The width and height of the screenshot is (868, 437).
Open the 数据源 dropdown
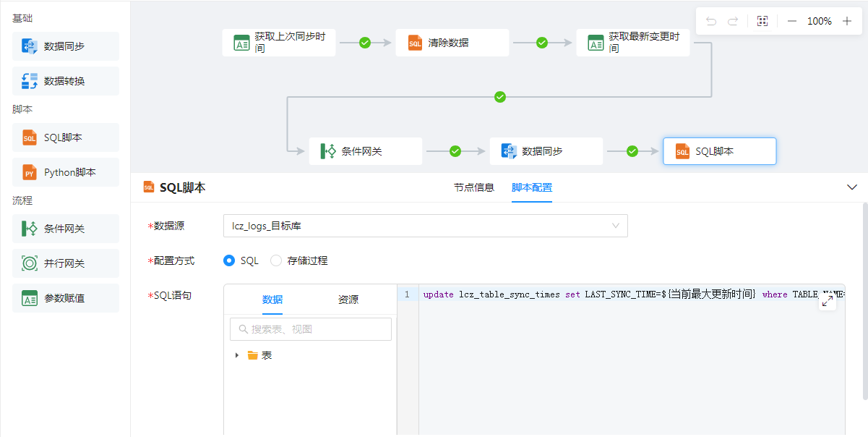[425, 226]
